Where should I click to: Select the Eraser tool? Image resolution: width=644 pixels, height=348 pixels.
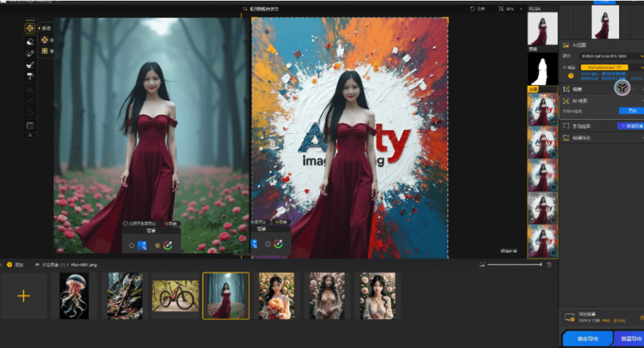point(30,40)
